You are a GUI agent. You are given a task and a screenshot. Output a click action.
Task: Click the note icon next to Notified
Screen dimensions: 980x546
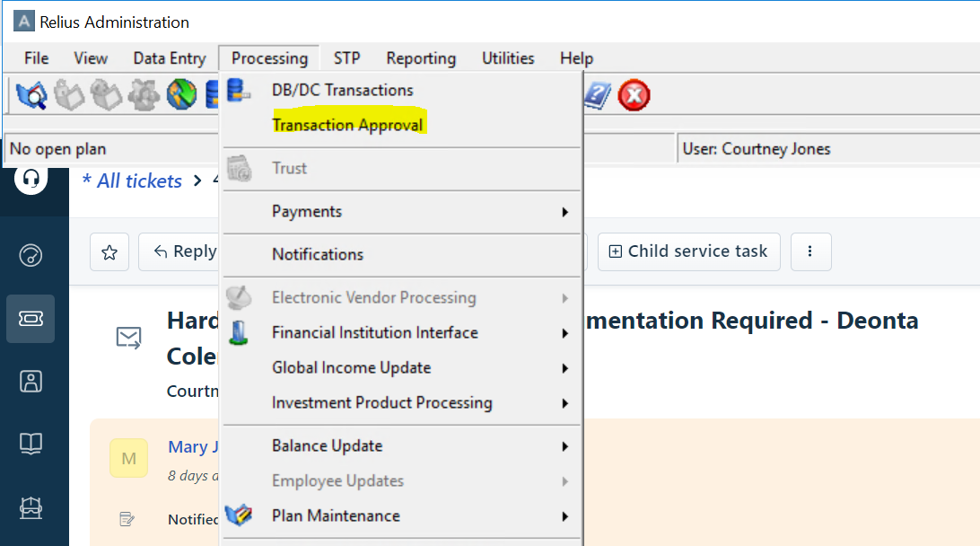point(127,519)
